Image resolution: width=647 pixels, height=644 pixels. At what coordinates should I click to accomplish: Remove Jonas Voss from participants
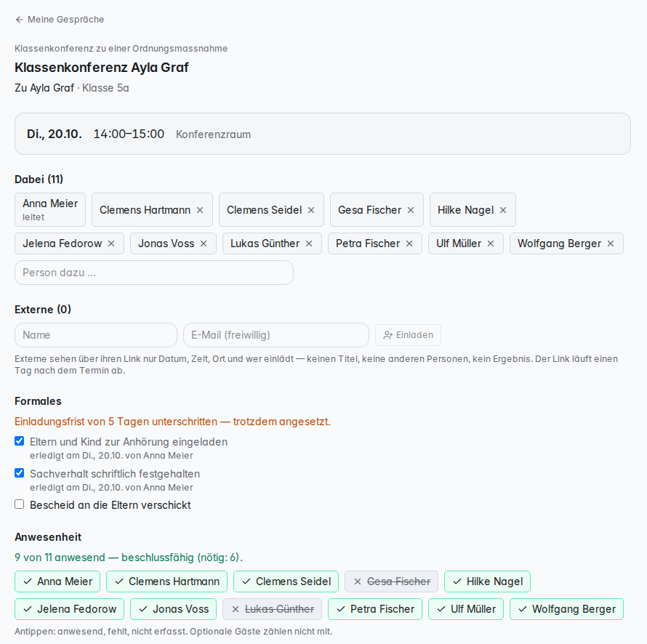click(204, 243)
